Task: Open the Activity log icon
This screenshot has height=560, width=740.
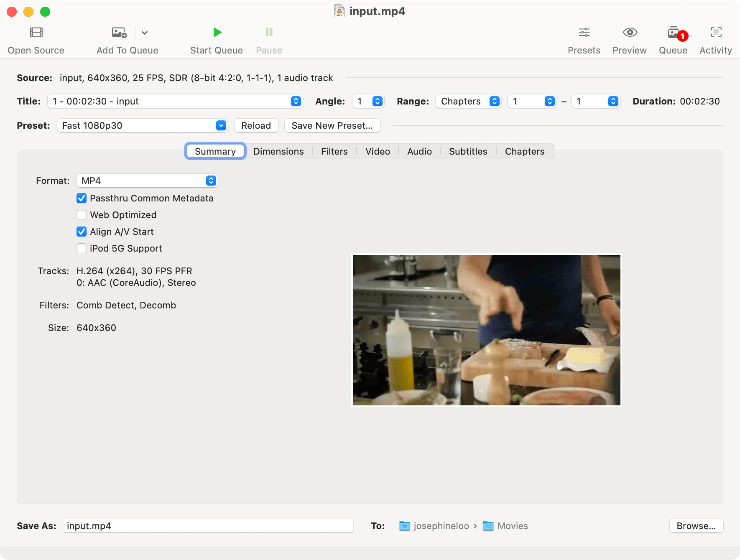Action: pos(716,33)
